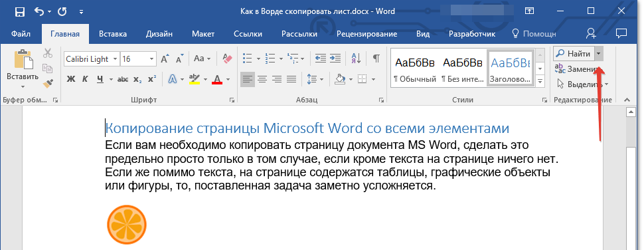Apply the Обычный style
The width and height of the screenshot is (644, 250).
click(x=414, y=68)
